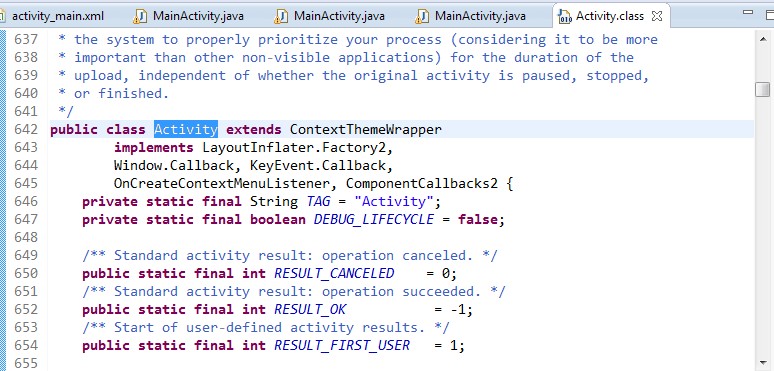Click ComponentCallbacks2 in the code

422,184
